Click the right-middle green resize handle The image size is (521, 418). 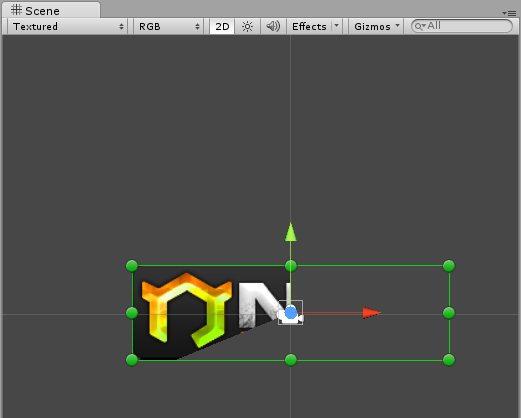449,313
